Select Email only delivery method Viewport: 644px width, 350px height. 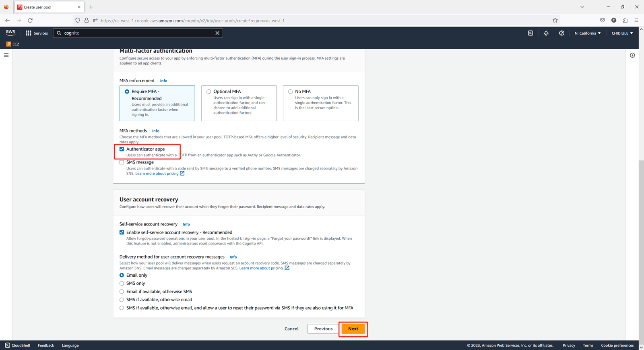pyautogui.click(x=122, y=275)
